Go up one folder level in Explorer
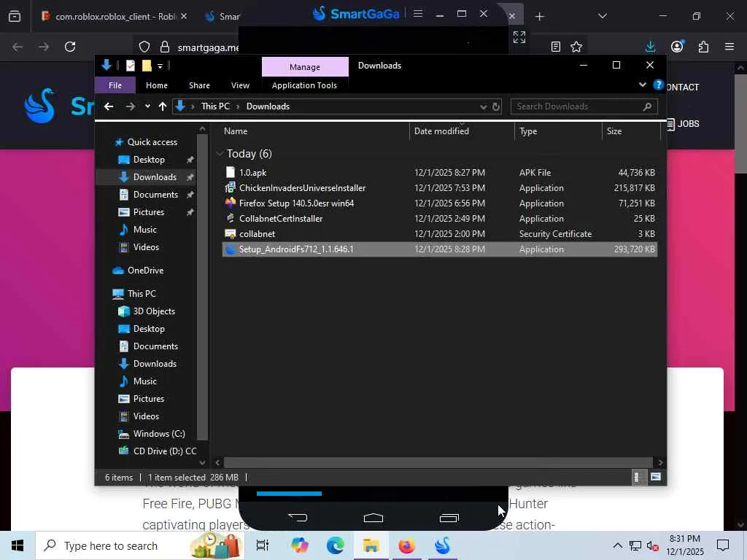The height and width of the screenshot is (560, 747). pos(163,106)
